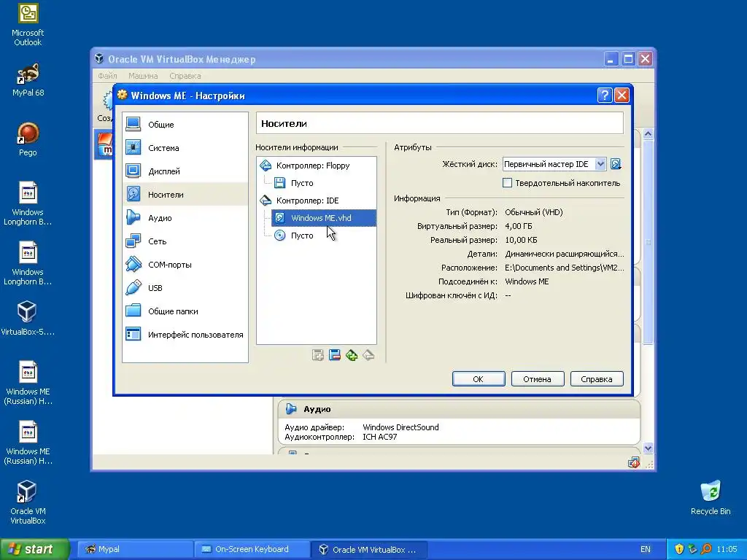Open the Microsoft Outlook desktop icon
747x560 pixels.
tap(28, 25)
